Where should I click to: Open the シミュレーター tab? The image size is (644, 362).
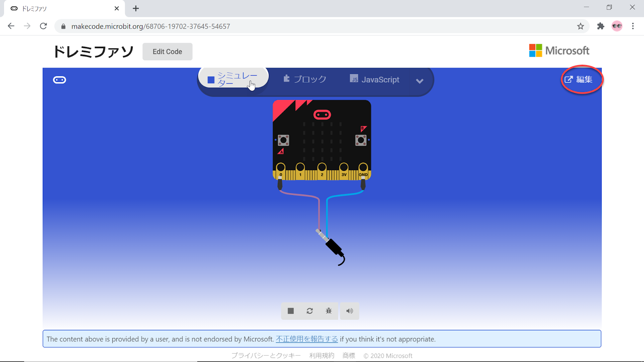click(233, 79)
